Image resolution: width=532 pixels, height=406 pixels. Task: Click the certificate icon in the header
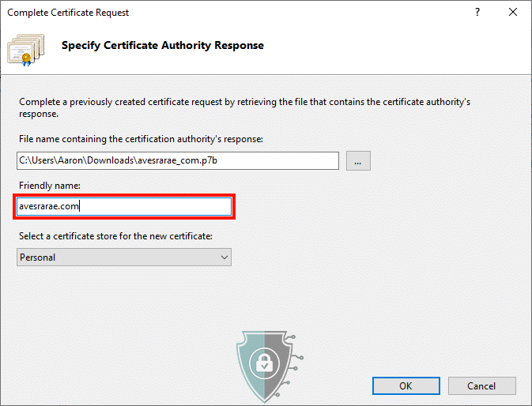pyautogui.click(x=28, y=47)
